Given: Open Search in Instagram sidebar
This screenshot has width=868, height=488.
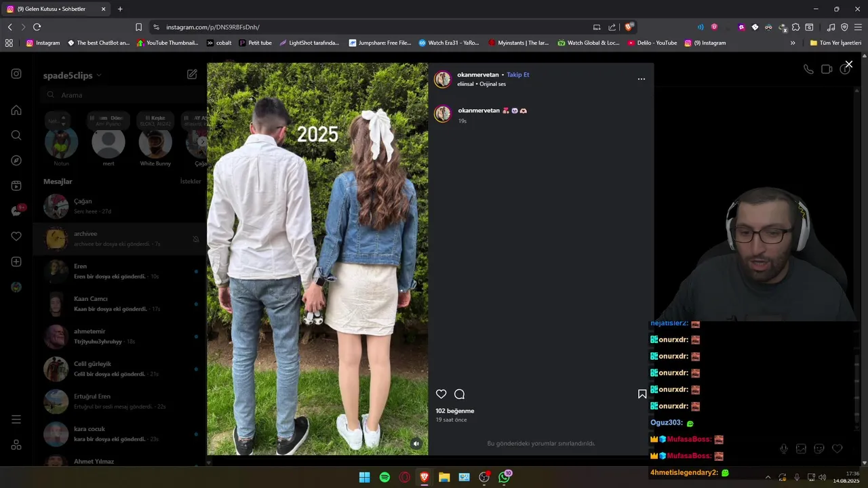Looking at the screenshot, I should 16,135.
